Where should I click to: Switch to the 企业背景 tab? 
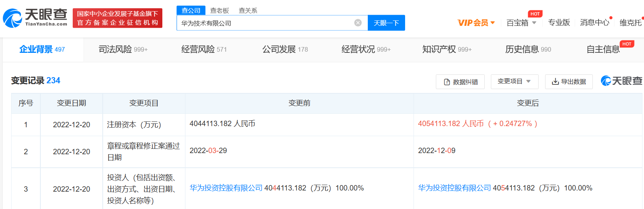pos(42,49)
